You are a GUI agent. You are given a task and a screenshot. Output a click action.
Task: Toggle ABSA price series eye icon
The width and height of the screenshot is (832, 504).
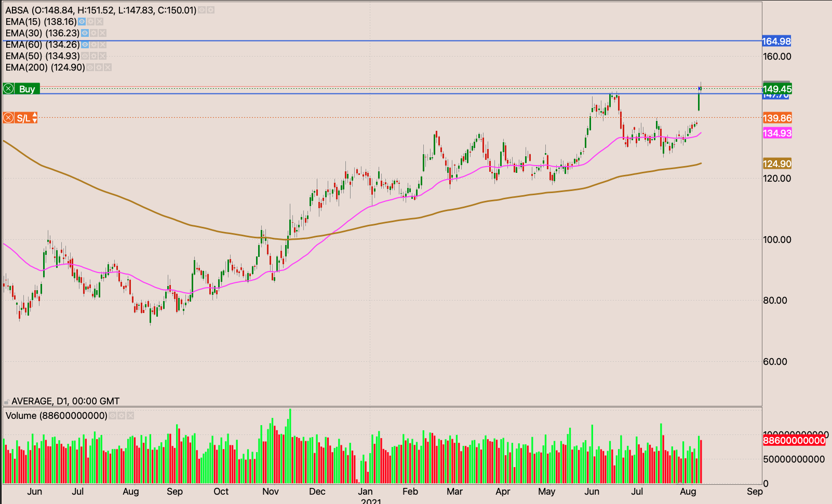tap(202, 10)
